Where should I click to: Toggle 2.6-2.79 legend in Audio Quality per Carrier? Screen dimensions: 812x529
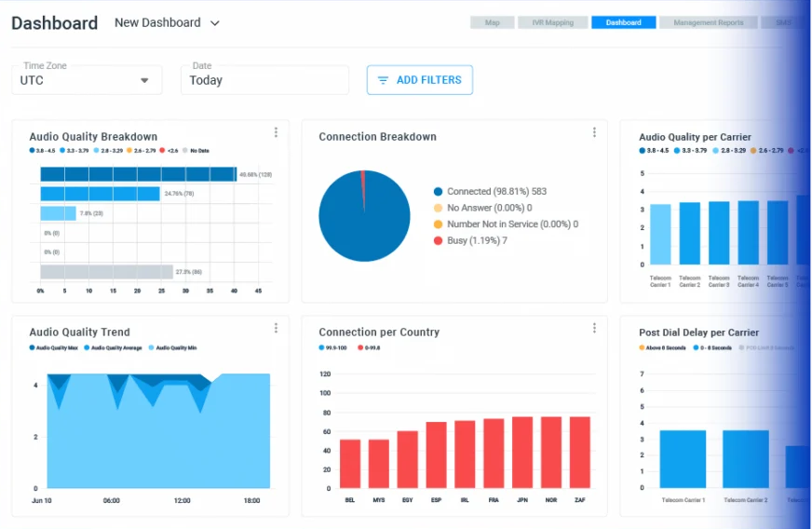coord(767,151)
